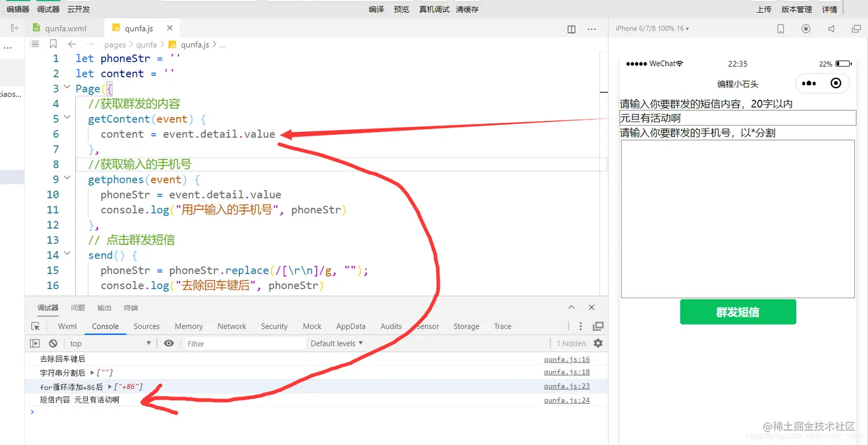Navigate forward with right arrow
The height and width of the screenshot is (445, 868).
[x=90, y=44]
